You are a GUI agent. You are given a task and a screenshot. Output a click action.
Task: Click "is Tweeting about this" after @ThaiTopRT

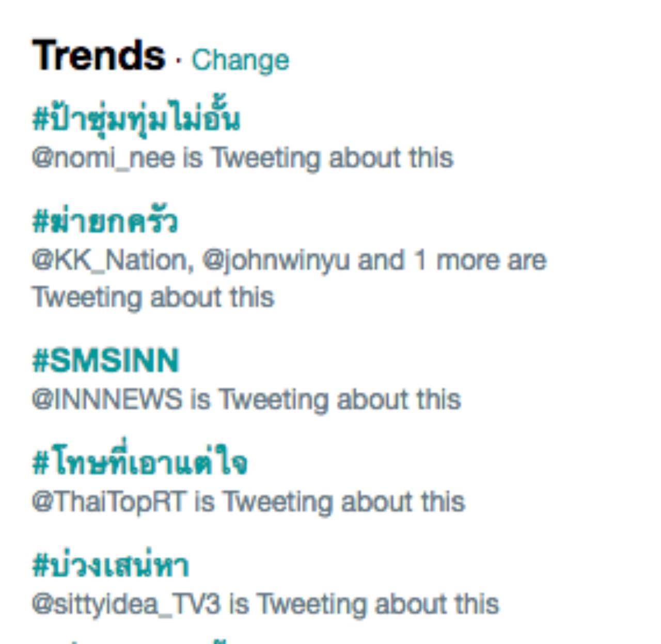click(330, 502)
